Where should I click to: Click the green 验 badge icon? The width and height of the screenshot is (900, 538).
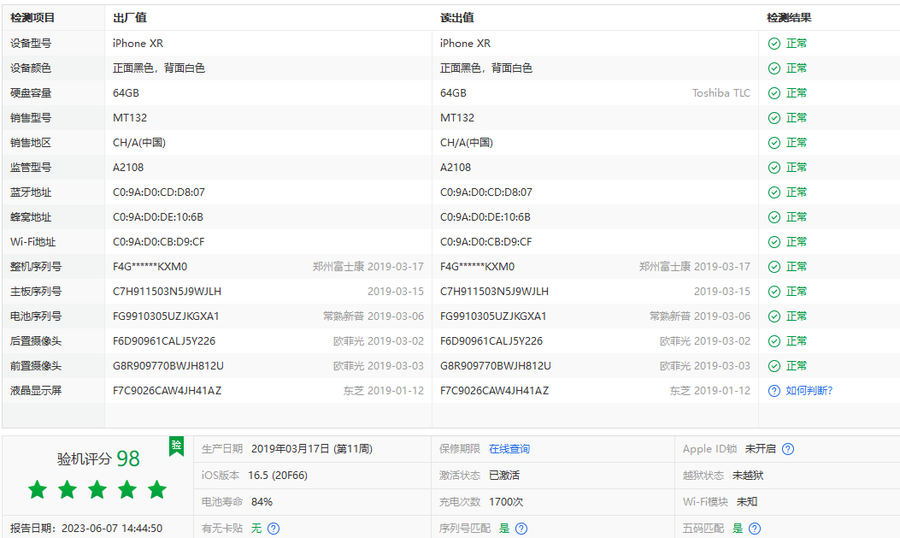[x=176, y=446]
